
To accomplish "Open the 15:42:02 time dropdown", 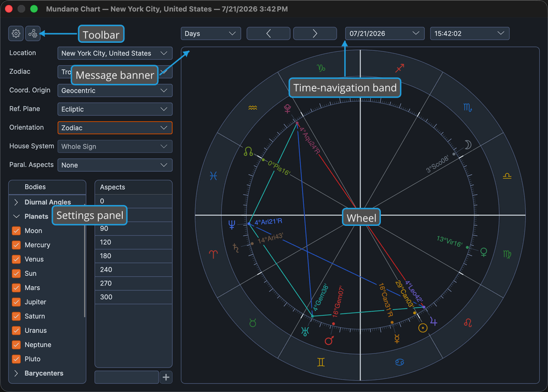I will [470, 33].
